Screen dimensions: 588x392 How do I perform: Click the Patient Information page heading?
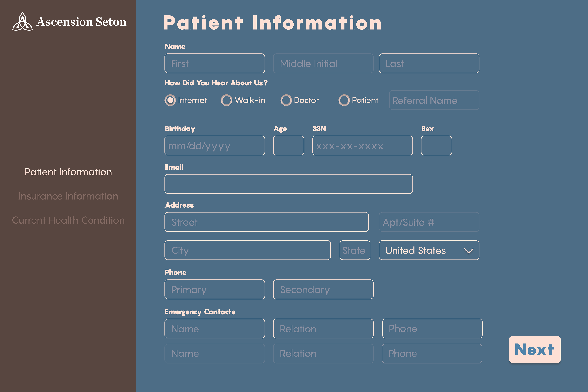[273, 23]
